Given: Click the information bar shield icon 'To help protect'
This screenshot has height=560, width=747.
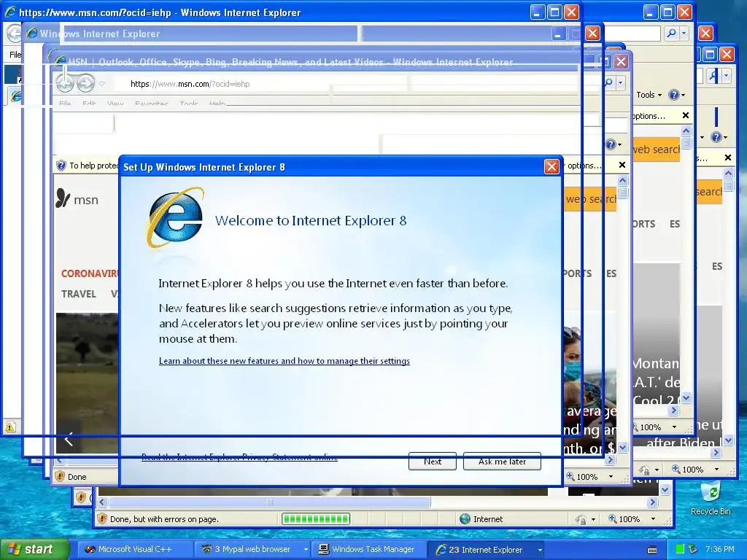Looking at the screenshot, I should (61, 166).
